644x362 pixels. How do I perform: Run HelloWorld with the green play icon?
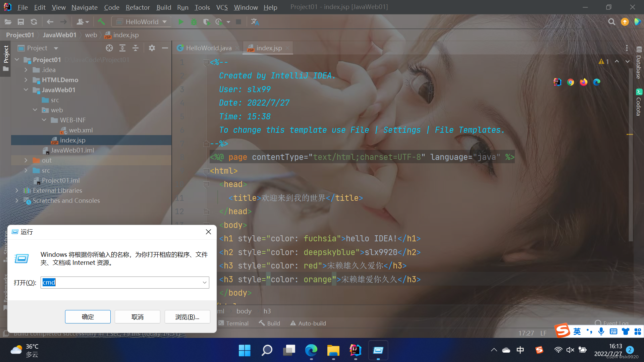point(181,22)
